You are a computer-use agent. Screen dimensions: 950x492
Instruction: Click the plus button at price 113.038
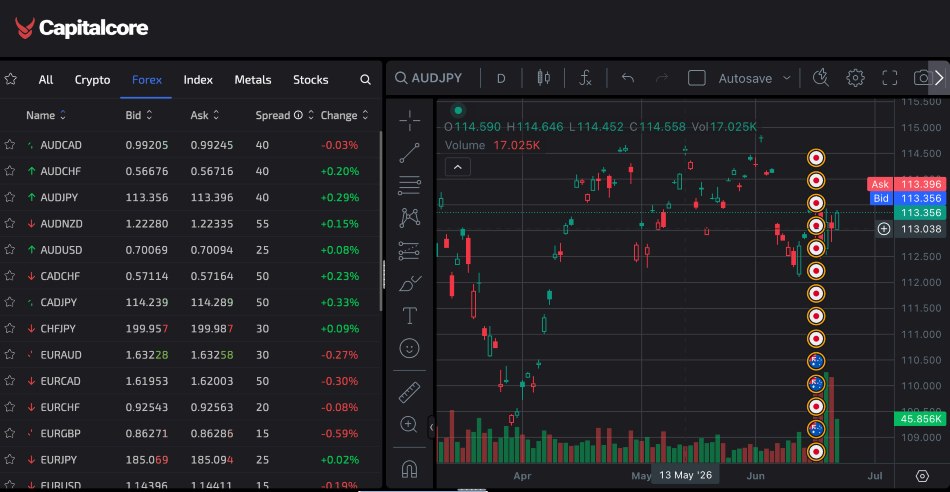tap(884, 229)
